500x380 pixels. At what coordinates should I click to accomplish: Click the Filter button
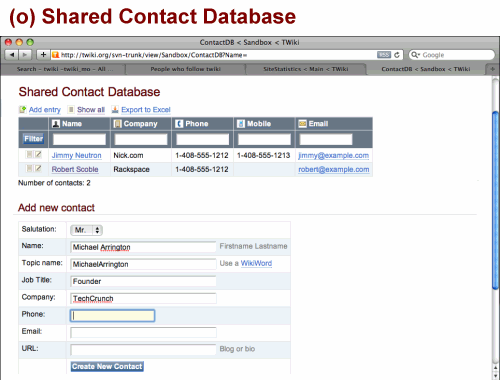click(34, 139)
